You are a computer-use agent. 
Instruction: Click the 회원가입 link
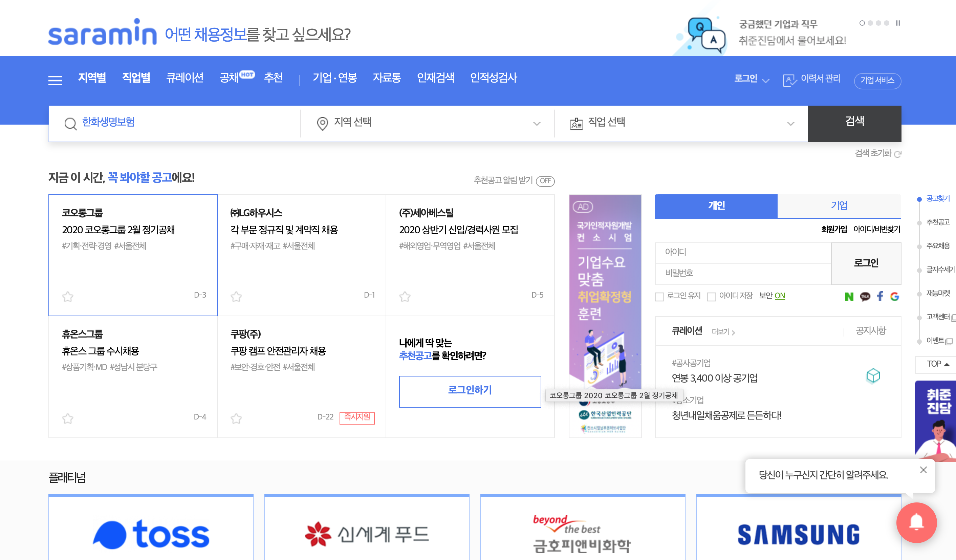[834, 229]
